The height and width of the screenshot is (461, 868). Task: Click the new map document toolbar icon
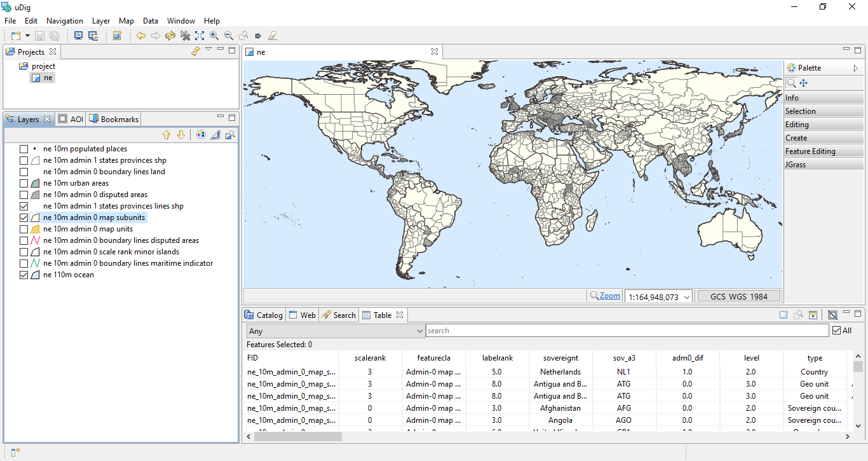click(x=117, y=36)
